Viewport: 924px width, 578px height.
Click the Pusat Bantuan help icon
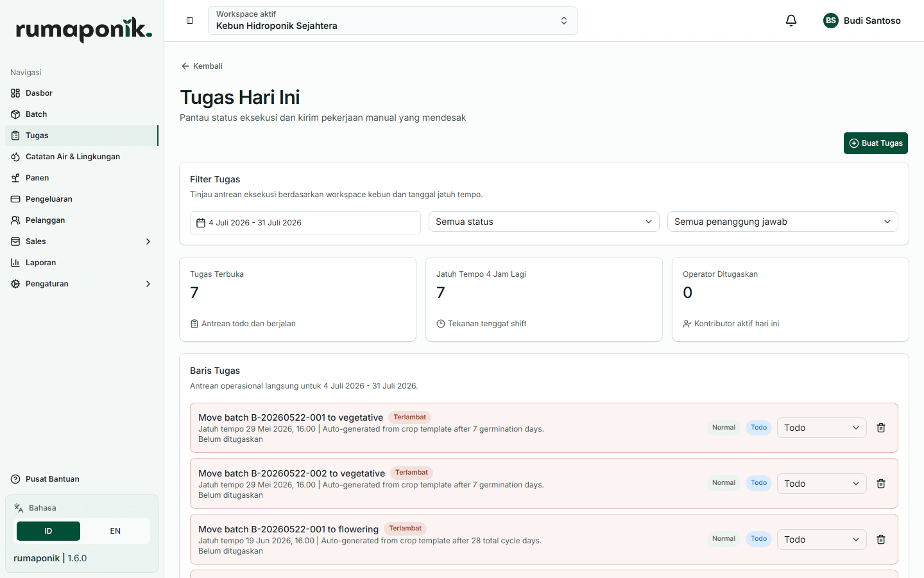coord(15,479)
